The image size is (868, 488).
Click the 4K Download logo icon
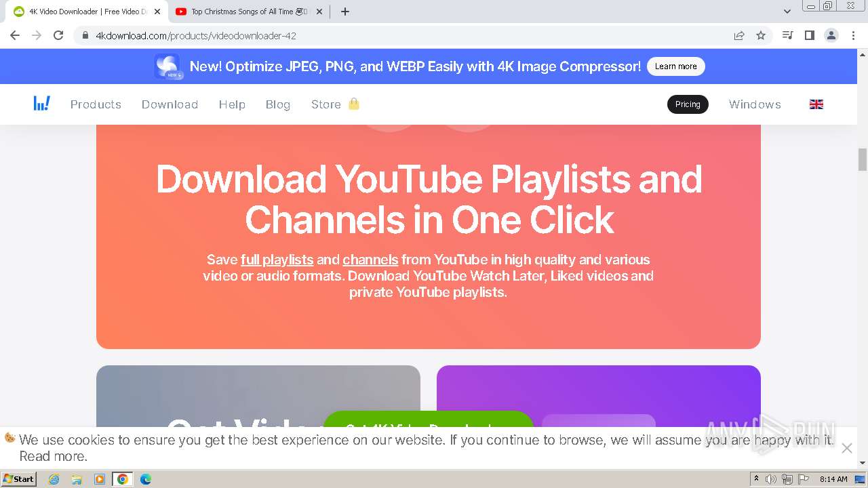[x=42, y=103]
